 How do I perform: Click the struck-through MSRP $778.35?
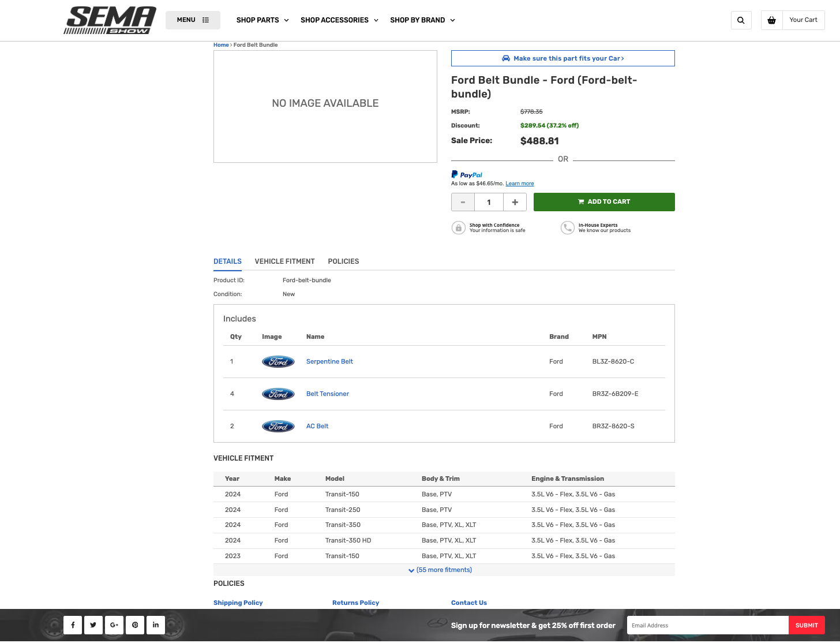(531, 112)
